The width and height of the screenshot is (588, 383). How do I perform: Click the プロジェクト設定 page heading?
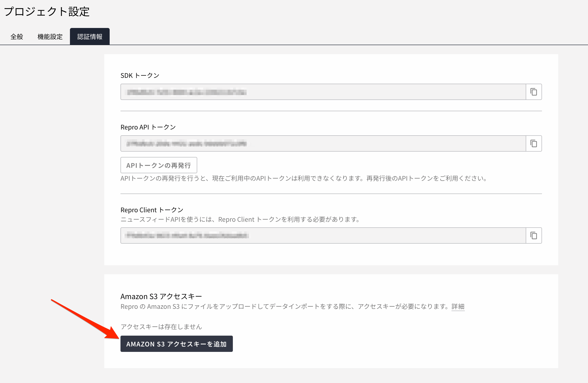(x=47, y=12)
